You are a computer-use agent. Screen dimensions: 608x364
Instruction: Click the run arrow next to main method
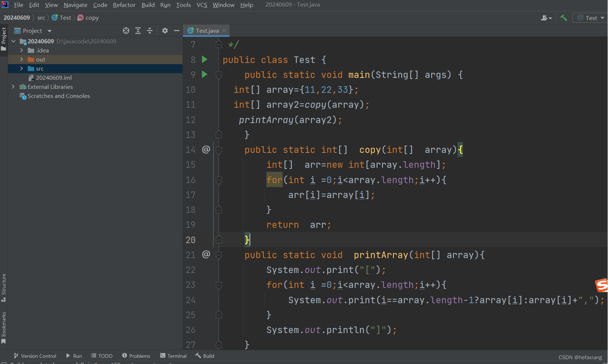point(204,74)
